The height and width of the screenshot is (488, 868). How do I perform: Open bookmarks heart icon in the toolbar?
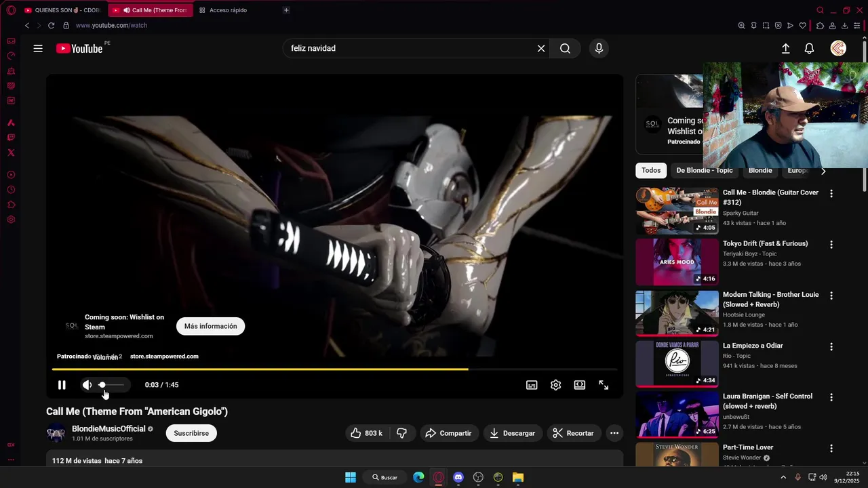pyautogui.click(x=803, y=25)
